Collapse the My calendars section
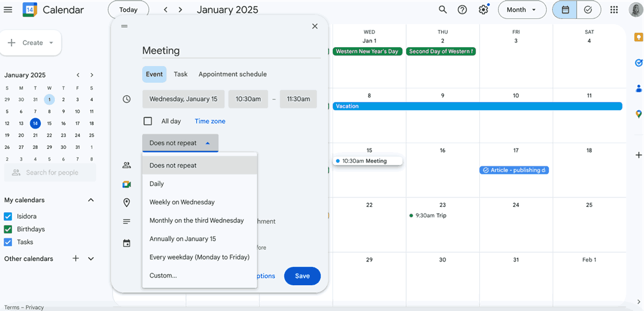 (x=91, y=200)
